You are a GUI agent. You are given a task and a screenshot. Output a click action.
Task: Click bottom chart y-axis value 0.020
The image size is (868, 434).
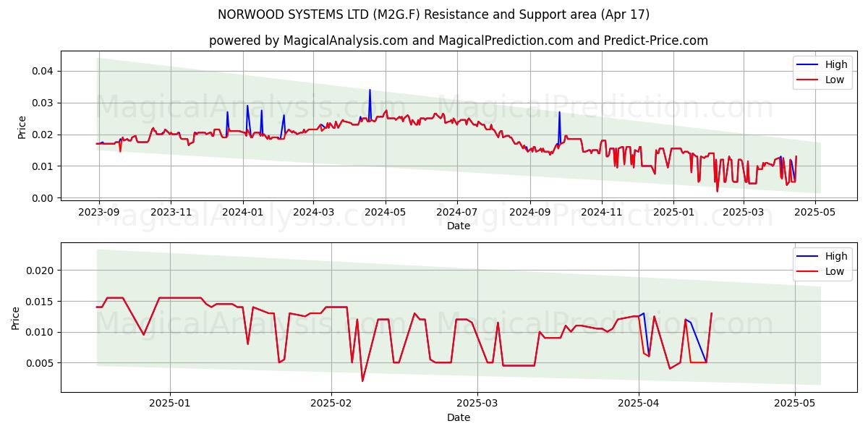40,271
